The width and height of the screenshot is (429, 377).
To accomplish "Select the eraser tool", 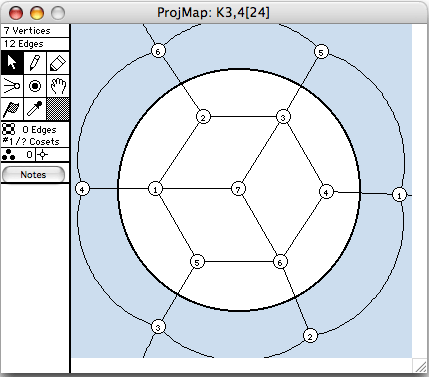I will 58,63.
